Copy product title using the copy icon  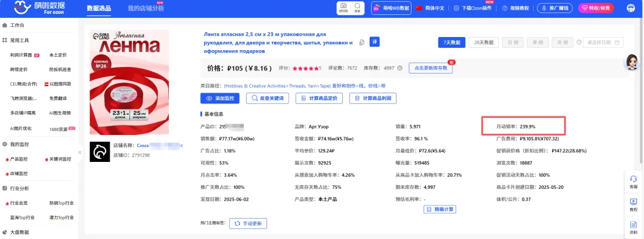pos(361,42)
